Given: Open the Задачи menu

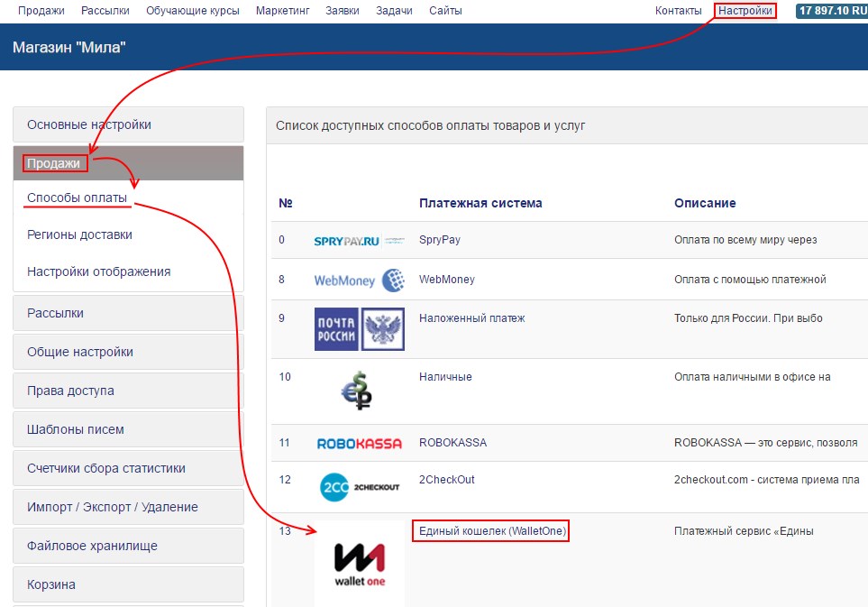Looking at the screenshot, I should pos(394,11).
